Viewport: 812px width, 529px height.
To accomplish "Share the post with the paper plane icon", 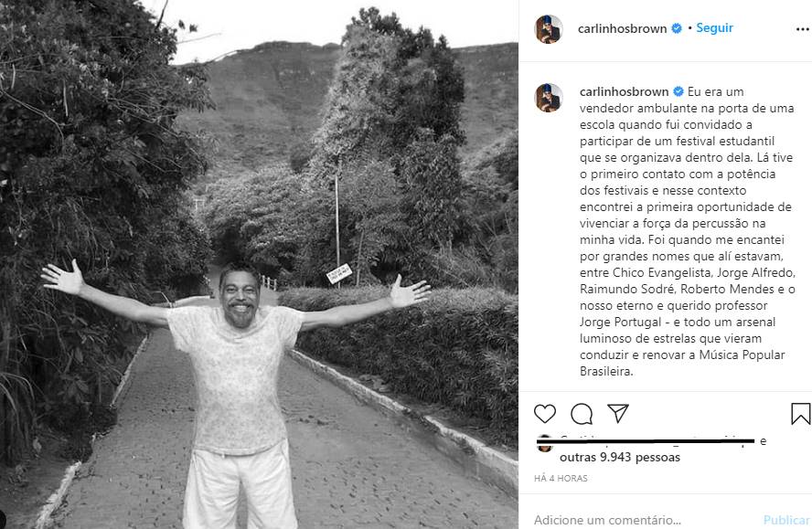I will tap(618, 413).
